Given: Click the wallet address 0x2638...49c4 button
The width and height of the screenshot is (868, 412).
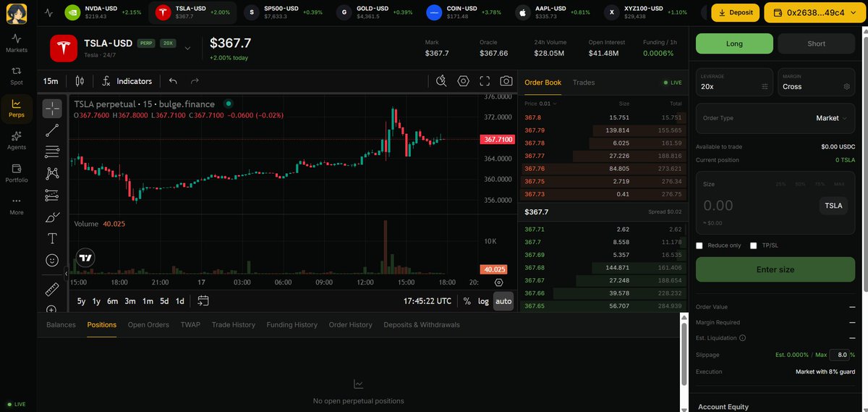Looking at the screenshot, I should (814, 12).
